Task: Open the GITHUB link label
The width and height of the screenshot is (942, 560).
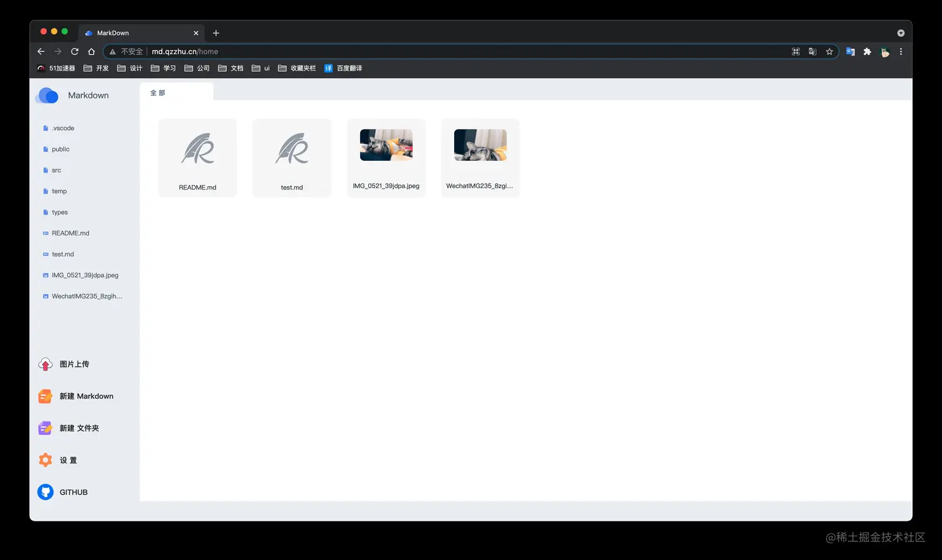Action: 74,492
